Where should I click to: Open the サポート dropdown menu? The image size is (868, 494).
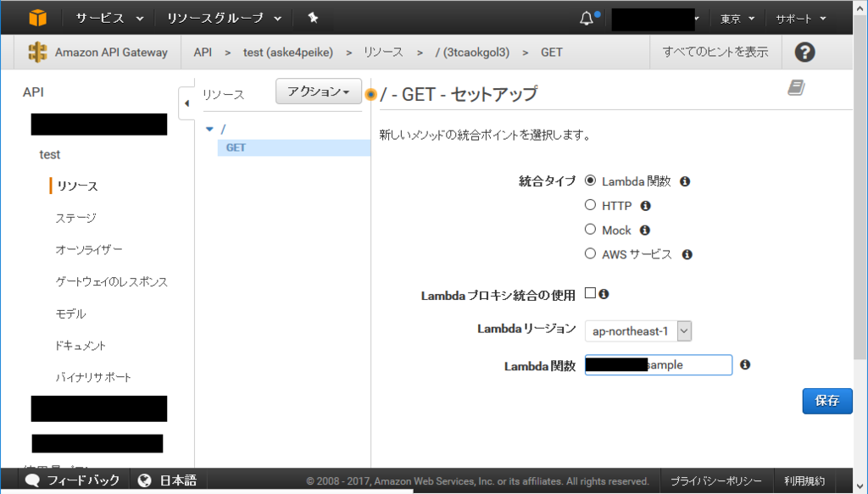(800, 19)
